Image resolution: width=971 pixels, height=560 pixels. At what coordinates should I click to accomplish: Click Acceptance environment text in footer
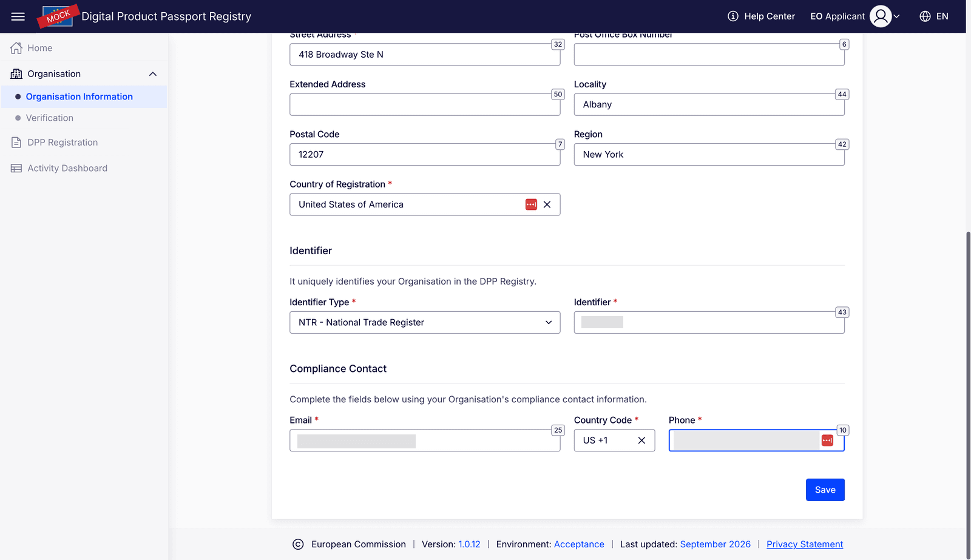click(x=579, y=544)
